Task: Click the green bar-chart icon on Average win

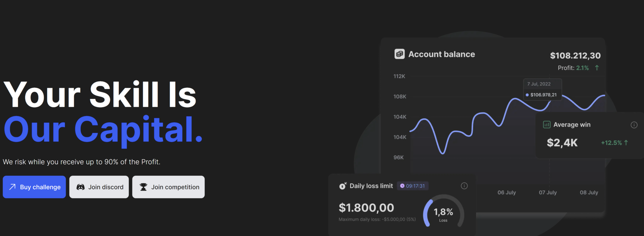Action: (547, 125)
